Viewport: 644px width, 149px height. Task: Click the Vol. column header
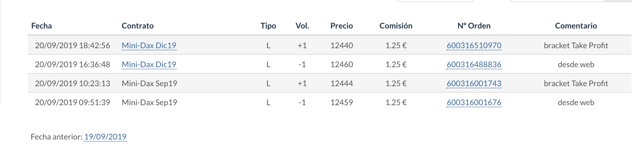coord(302,26)
